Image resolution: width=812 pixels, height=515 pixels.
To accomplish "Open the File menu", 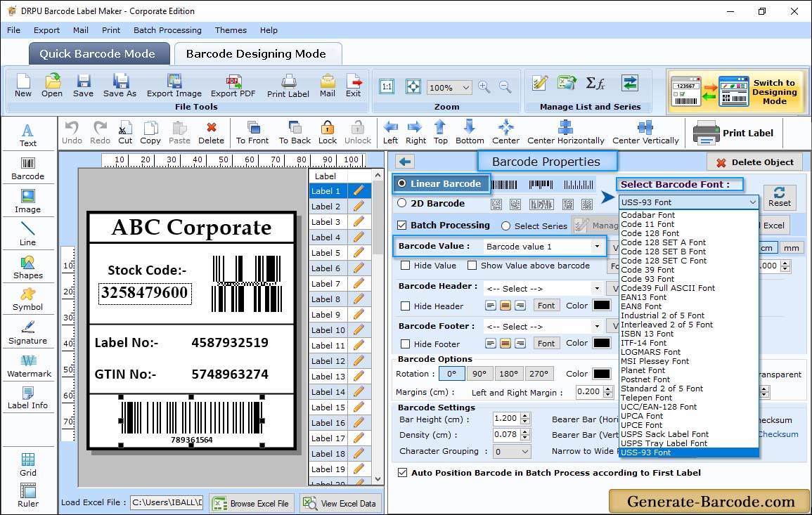I will 14,30.
